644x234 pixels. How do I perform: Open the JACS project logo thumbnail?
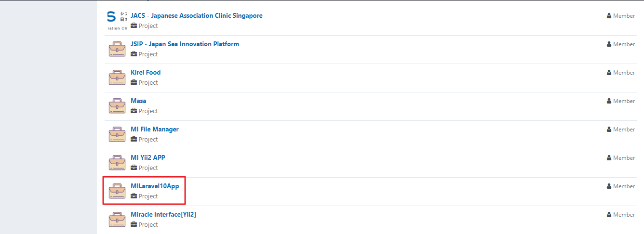117,21
